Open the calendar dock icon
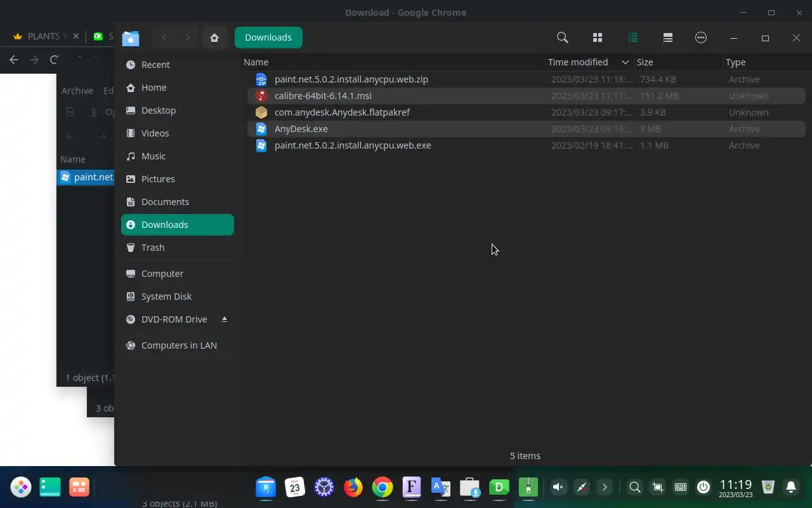This screenshot has width=812, height=508. (x=295, y=487)
